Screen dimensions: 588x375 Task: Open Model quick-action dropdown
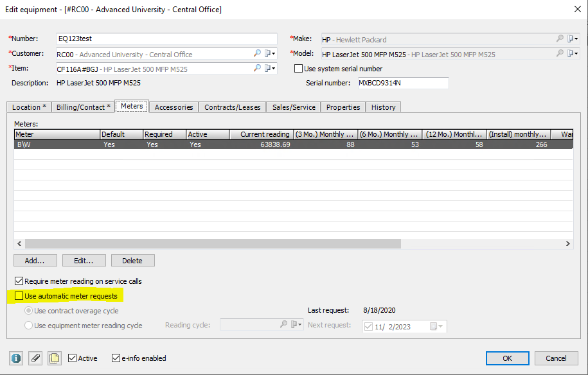tap(572, 53)
